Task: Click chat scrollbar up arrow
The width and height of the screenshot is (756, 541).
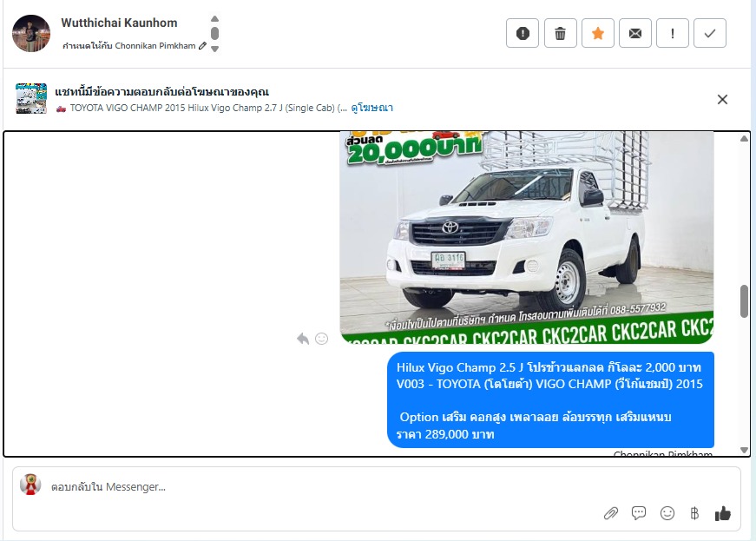Action: (x=744, y=139)
